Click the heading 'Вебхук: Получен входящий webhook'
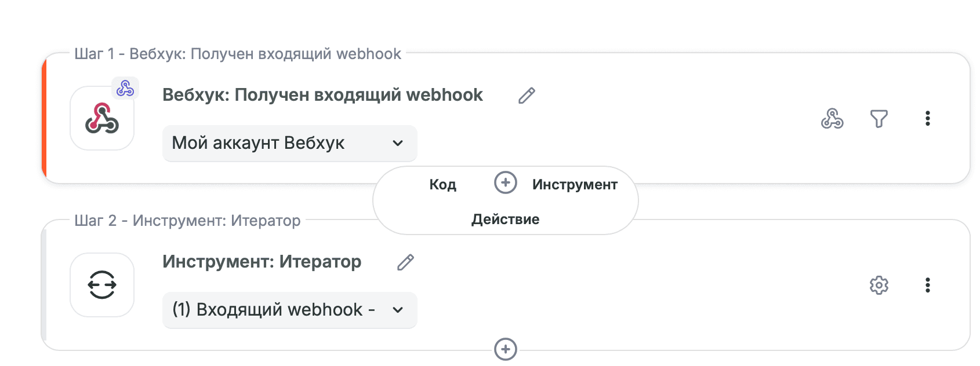Viewport: 980px width, 366px height. 322,94
